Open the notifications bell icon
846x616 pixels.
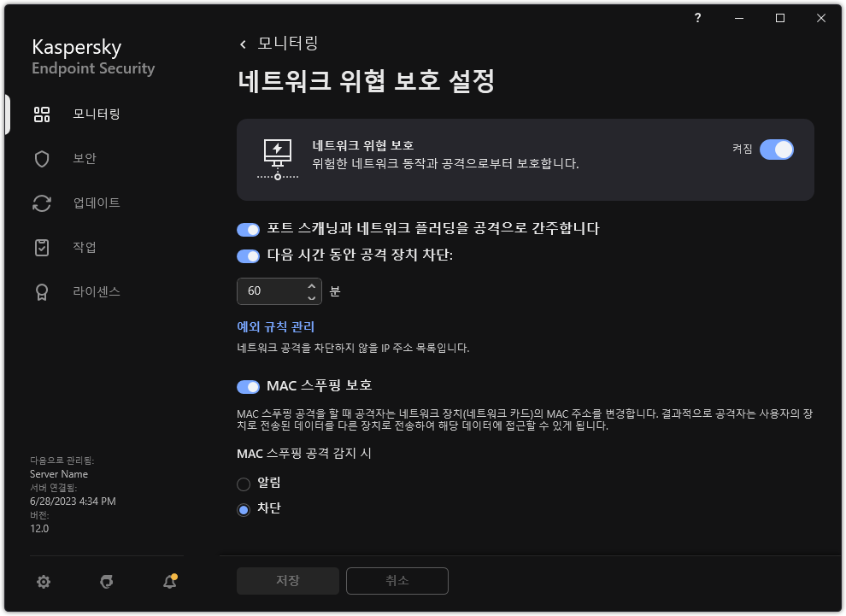click(169, 581)
